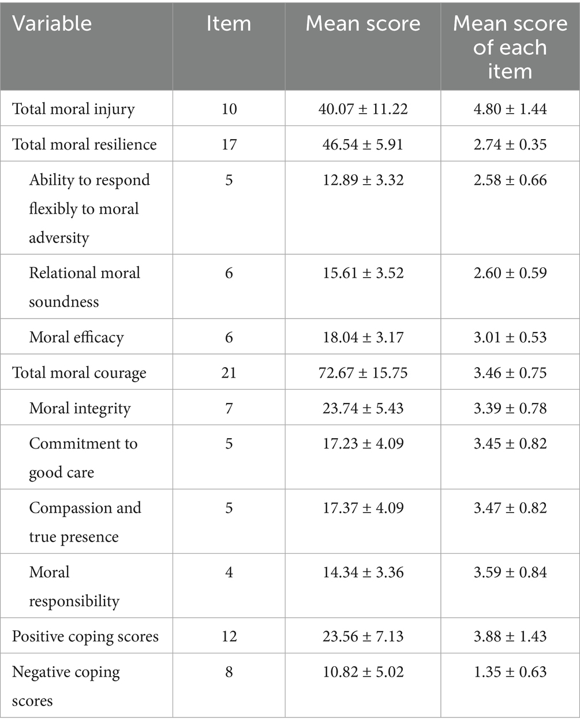Click the Total moral courage label
The height and width of the screenshot is (728, 580).
[x=79, y=373]
